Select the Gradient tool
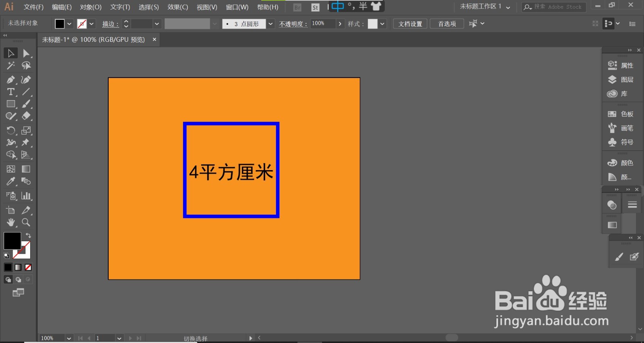644x343 pixels. (26, 169)
